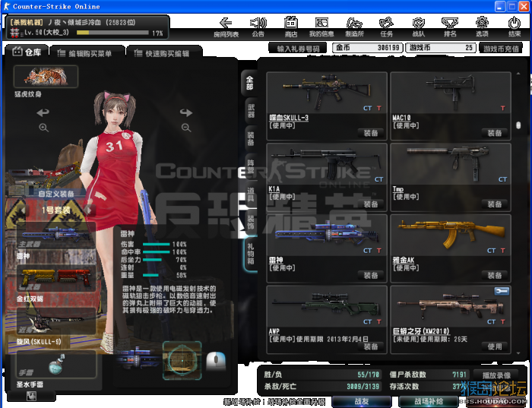
Task: Click 装备 button for MAC10
Action: point(494,133)
